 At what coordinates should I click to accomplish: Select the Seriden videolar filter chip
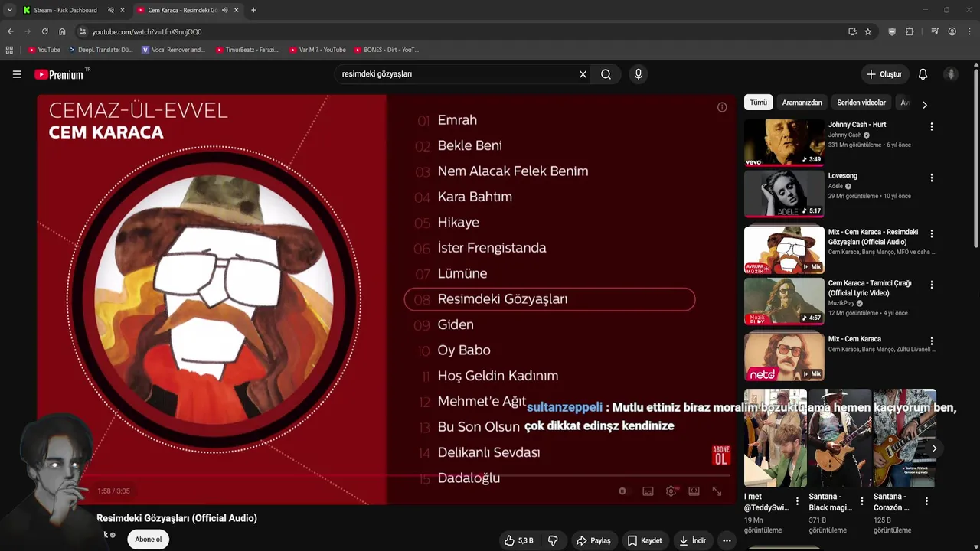point(861,103)
